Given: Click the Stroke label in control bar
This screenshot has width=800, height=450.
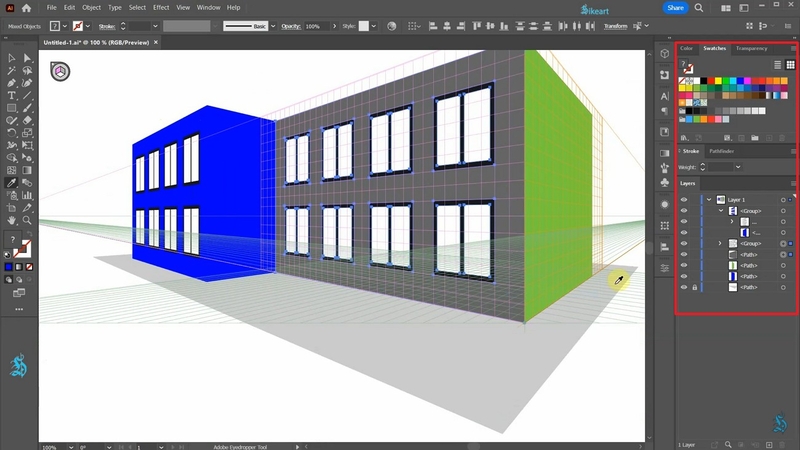Looking at the screenshot, I should 107,26.
